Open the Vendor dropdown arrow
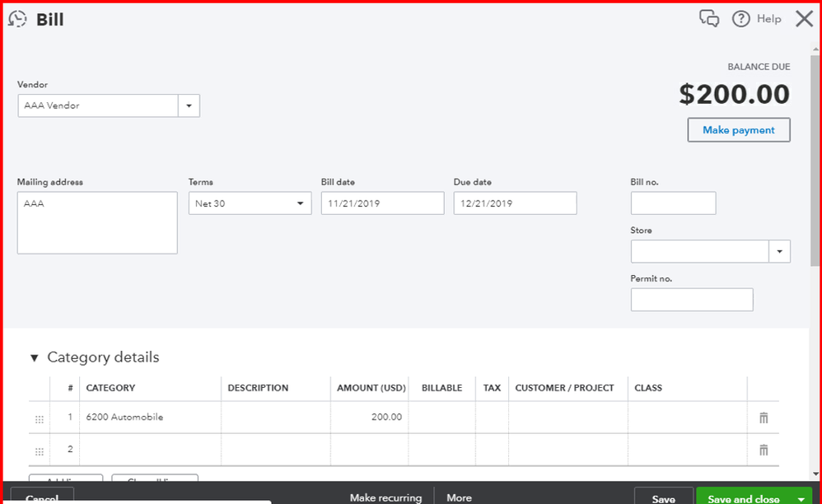Screen dimensions: 822x504 point(189,106)
